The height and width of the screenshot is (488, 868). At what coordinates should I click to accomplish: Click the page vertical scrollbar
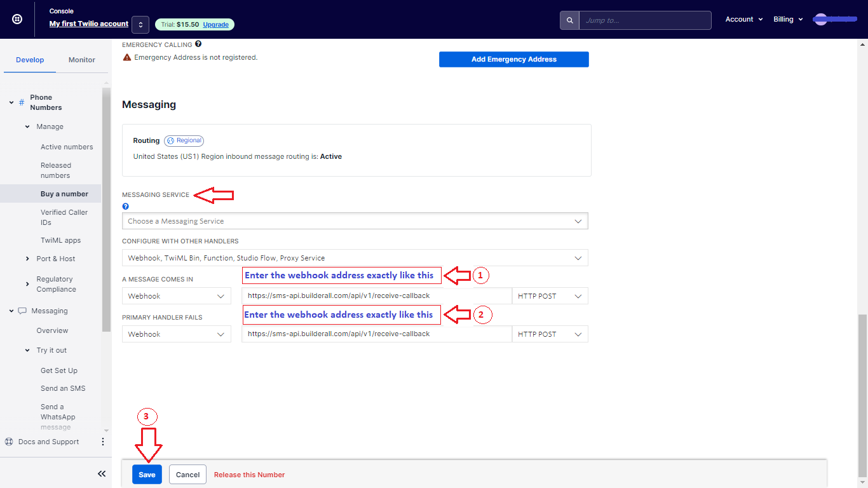click(862, 396)
